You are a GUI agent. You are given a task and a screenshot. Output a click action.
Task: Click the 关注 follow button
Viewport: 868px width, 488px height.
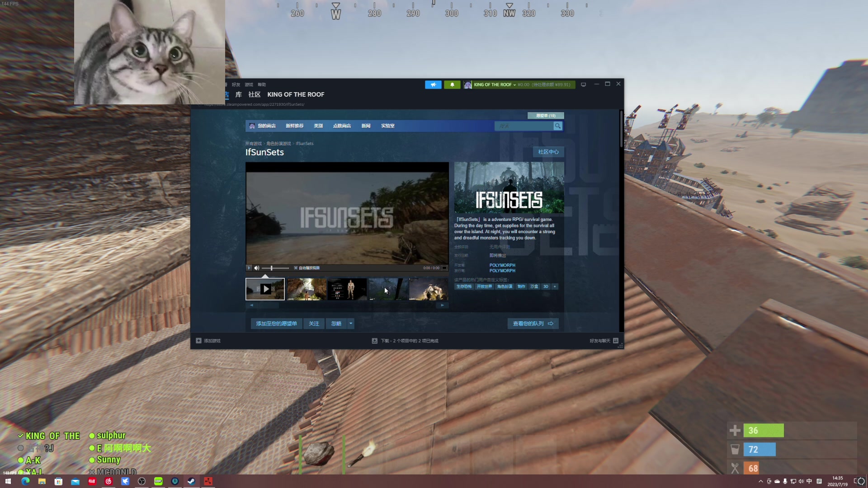click(x=314, y=324)
